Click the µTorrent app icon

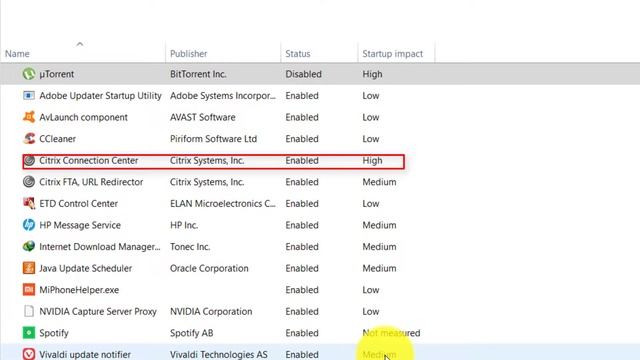tap(29, 74)
